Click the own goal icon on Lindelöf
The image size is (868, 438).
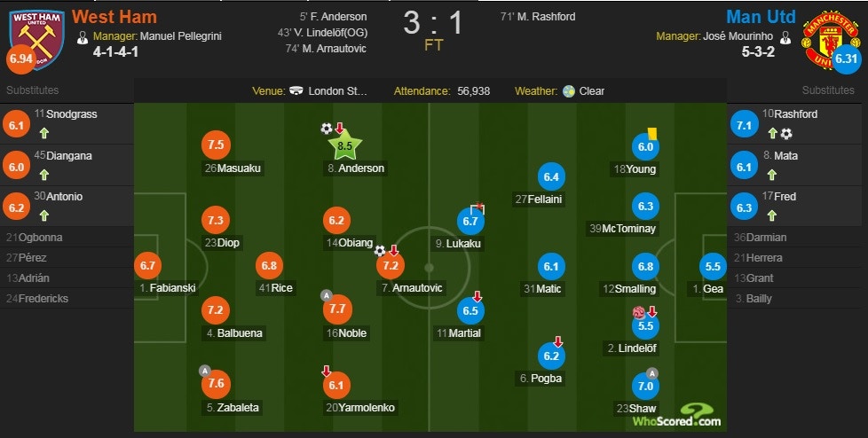(x=636, y=311)
